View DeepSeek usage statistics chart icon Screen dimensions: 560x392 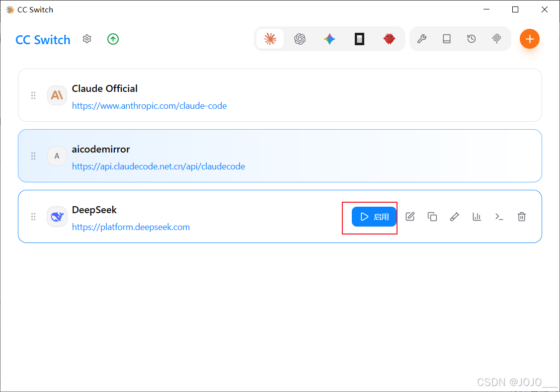[x=477, y=217]
